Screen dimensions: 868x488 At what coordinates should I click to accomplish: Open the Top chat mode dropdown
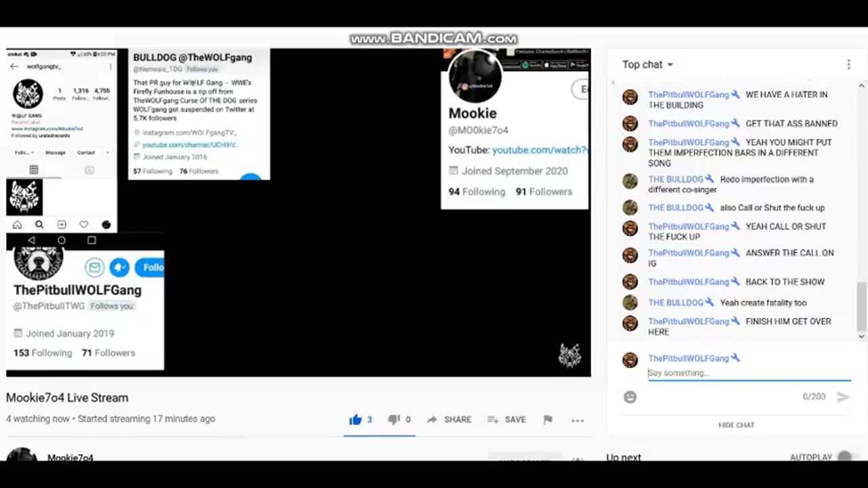click(x=648, y=64)
